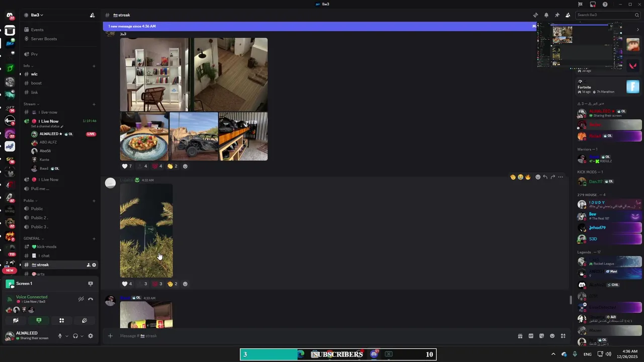Screen dimensions: 644x362
Task: Add channel to Public category plus
Action: pos(94,201)
